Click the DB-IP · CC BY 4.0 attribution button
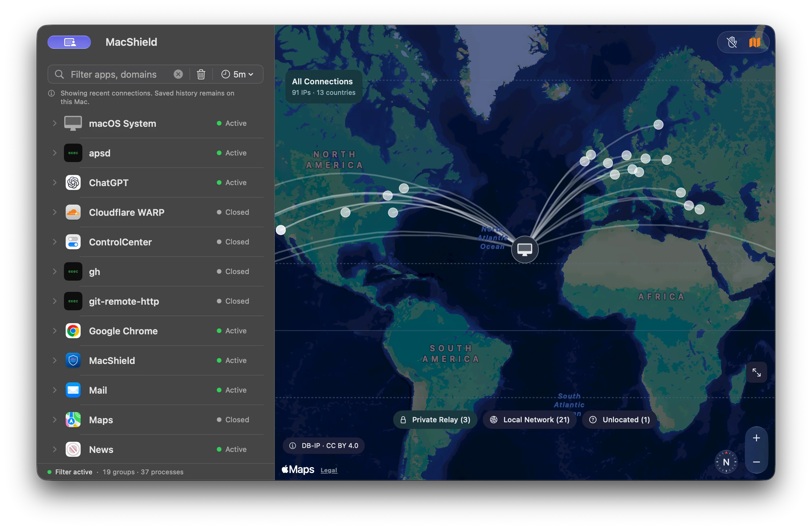This screenshot has height=529, width=812. click(x=323, y=446)
